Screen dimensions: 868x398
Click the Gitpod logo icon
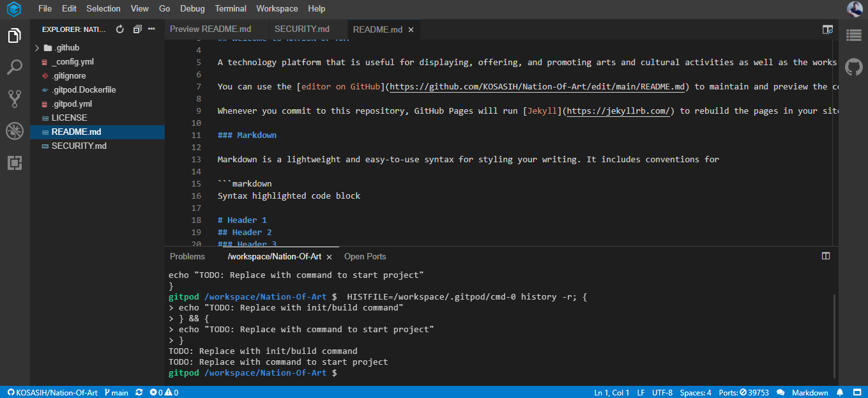pos(14,9)
